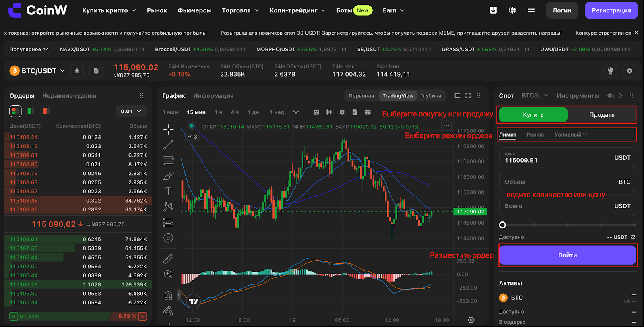
Task: Click the buy/sell ratio bar showing 91.31%
Action: coord(78,316)
